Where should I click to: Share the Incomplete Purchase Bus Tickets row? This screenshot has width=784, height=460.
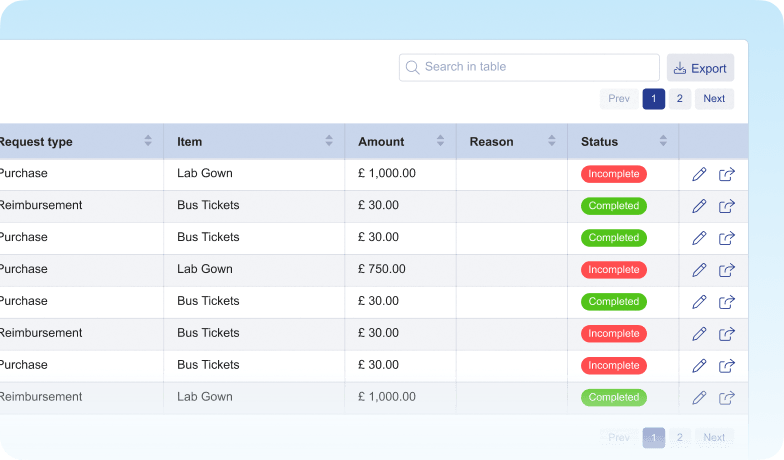[x=726, y=366]
